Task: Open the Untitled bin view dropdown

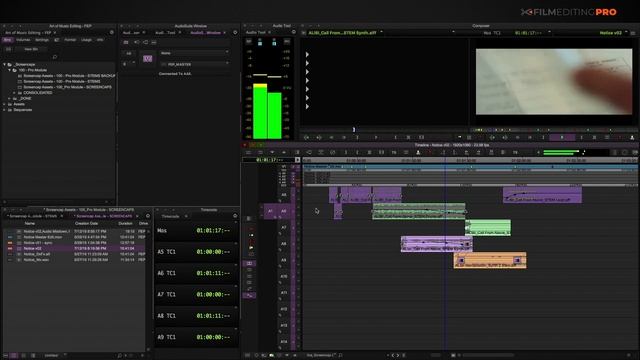Action: pyautogui.click(x=55, y=356)
